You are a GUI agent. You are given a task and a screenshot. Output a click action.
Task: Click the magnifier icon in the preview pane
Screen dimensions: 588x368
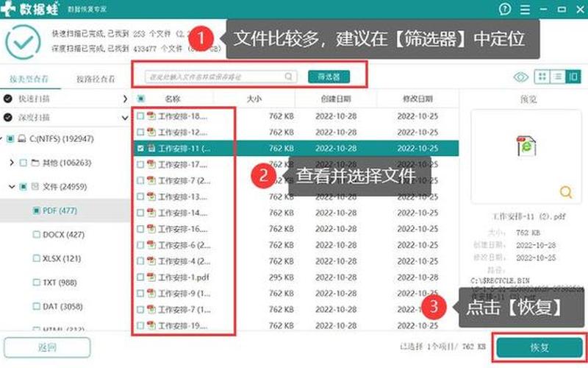566,192
